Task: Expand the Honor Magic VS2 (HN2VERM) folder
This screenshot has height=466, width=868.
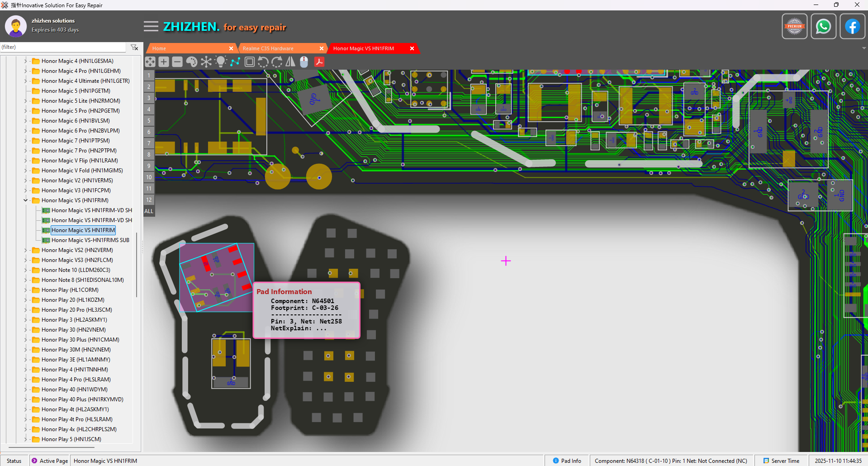Action: click(x=26, y=250)
